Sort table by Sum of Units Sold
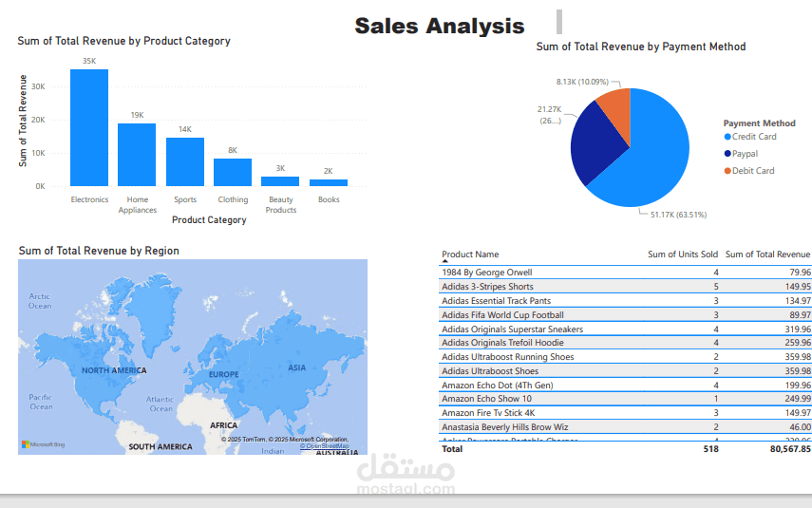This screenshot has width=812, height=508. [x=683, y=254]
